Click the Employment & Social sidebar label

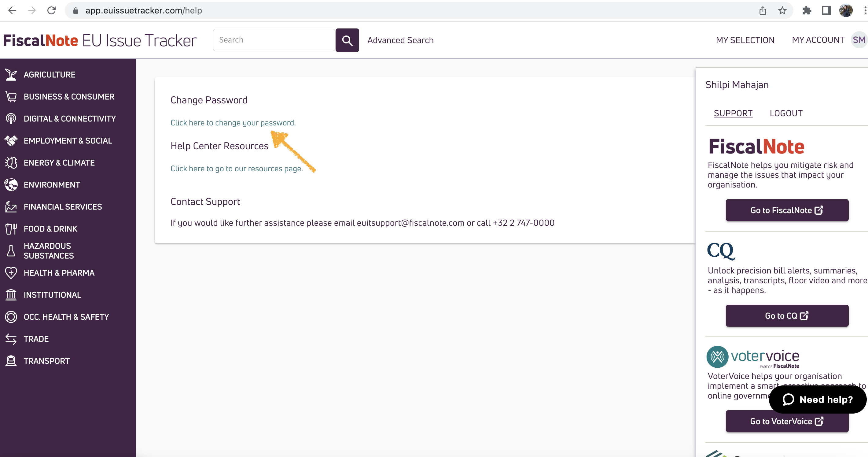pyautogui.click(x=68, y=141)
